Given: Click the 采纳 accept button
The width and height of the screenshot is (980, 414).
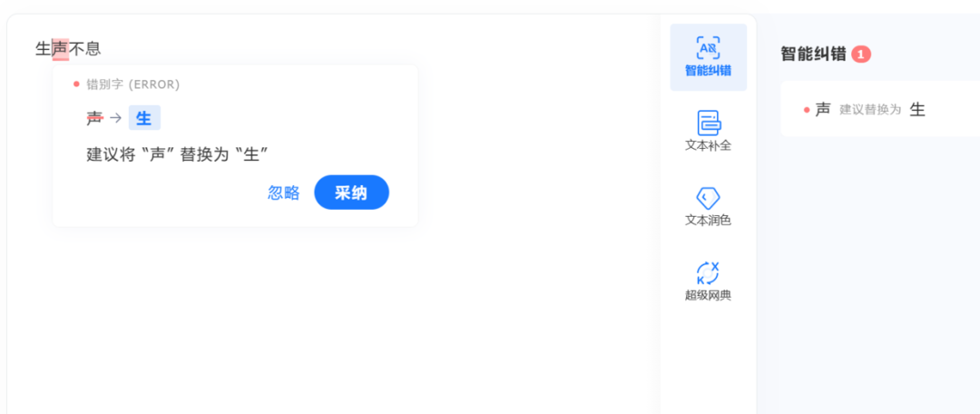Looking at the screenshot, I should pyautogui.click(x=351, y=192).
